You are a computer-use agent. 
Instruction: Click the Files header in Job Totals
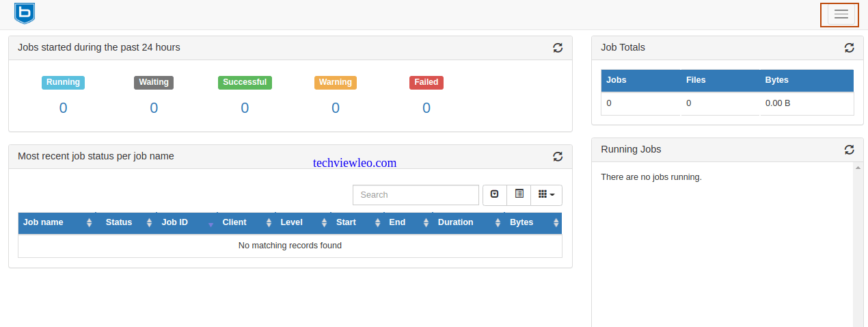696,80
